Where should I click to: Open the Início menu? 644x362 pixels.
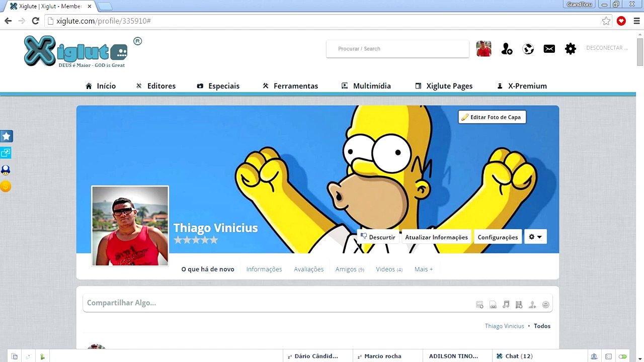101,86
